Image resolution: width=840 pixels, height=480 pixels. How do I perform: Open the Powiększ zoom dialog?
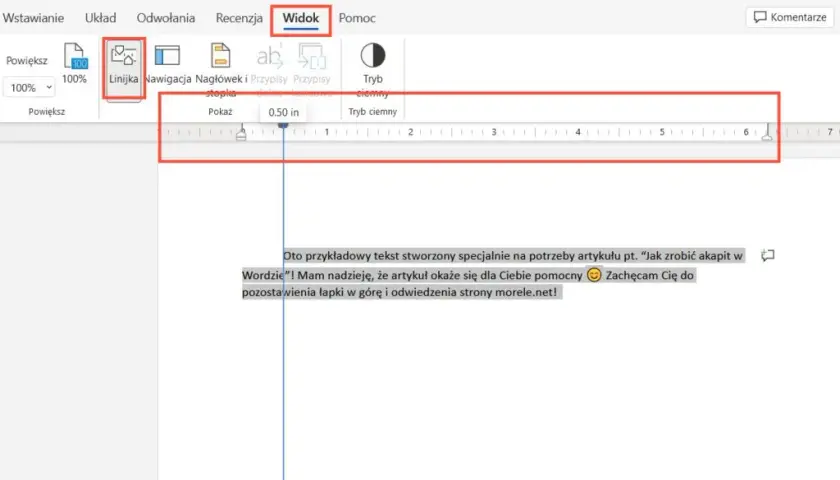(x=27, y=61)
